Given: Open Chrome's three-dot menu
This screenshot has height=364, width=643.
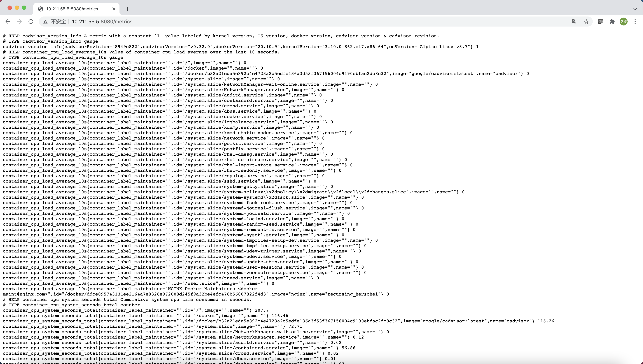Looking at the screenshot, I should [635, 22].
